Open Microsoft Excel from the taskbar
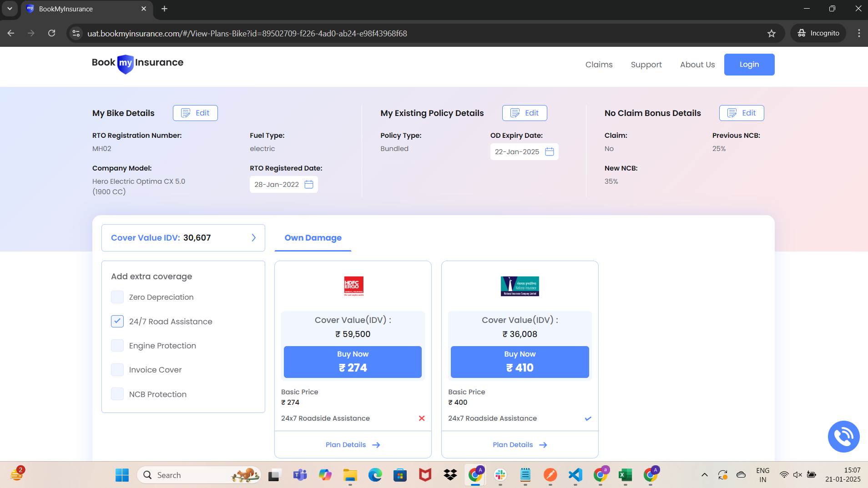Viewport: 868px width, 488px height. (x=625, y=475)
